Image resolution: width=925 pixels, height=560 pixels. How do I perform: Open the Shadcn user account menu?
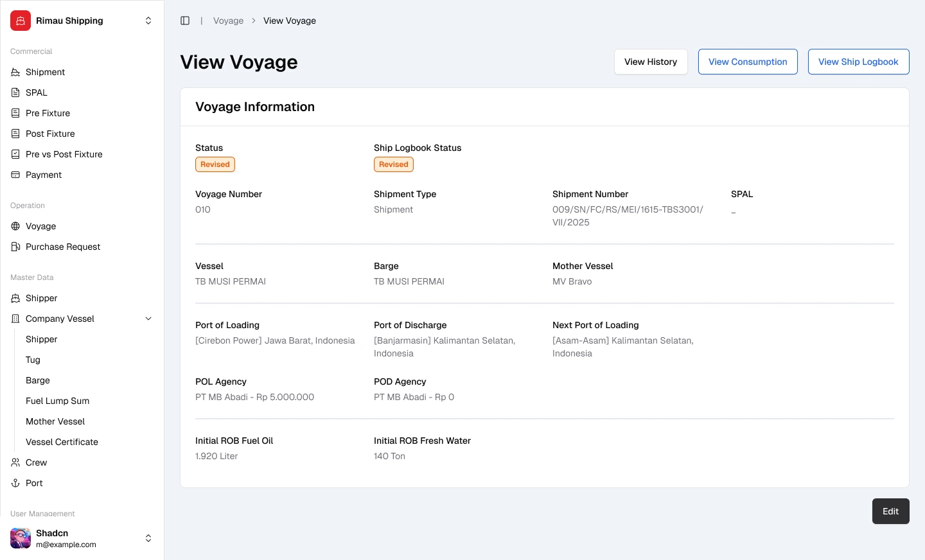(x=148, y=538)
